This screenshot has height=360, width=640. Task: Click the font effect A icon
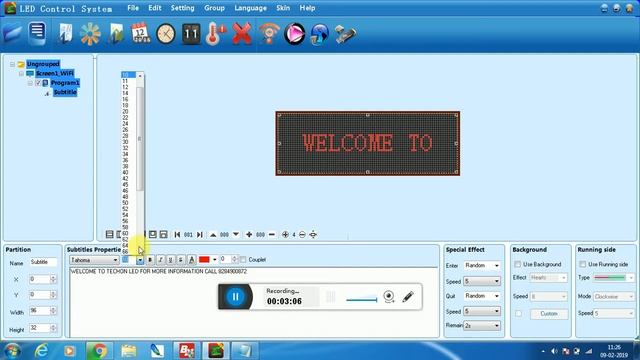pyautogui.click(x=191, y=260)
